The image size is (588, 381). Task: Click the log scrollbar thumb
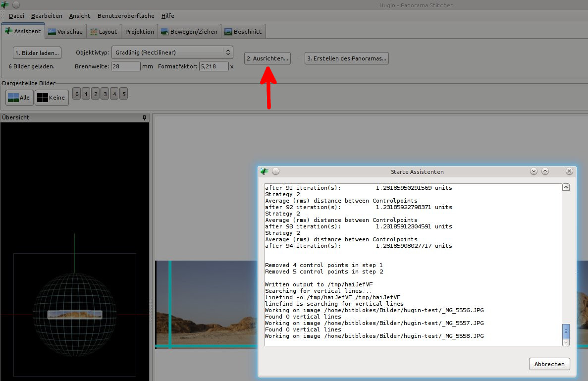click(566, 331)
